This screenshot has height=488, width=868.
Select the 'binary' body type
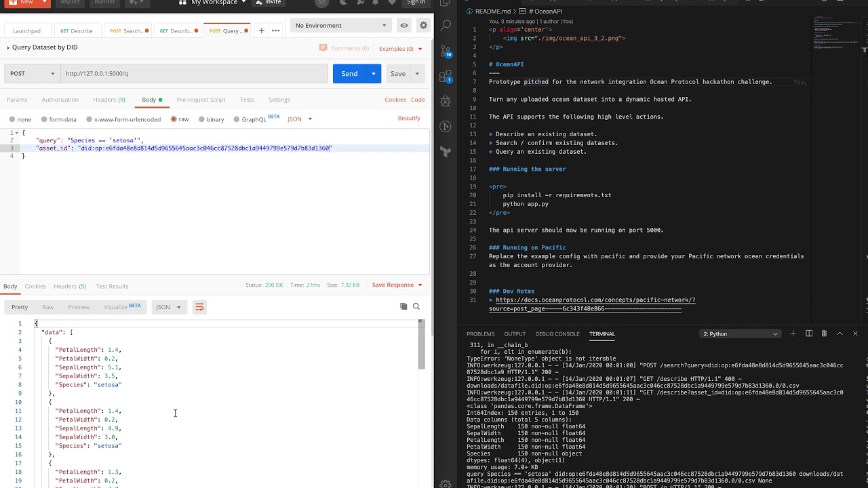tap(211, 119)
